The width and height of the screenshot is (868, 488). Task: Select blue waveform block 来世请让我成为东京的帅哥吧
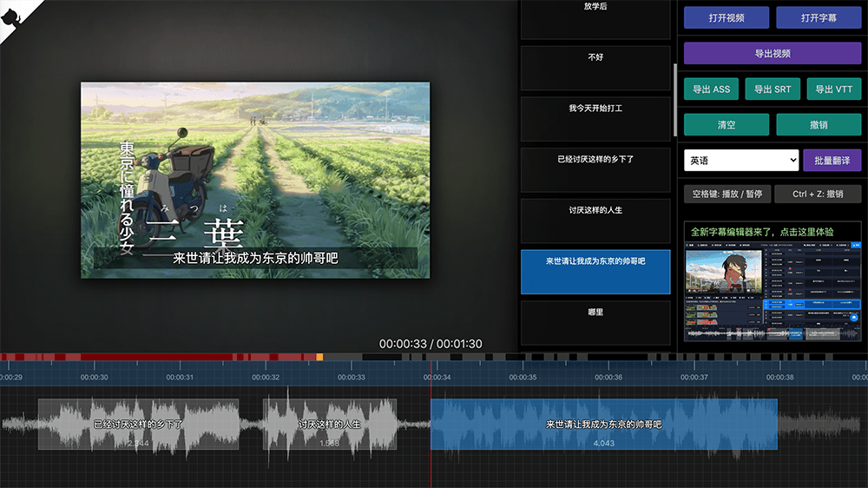point(604,424)
